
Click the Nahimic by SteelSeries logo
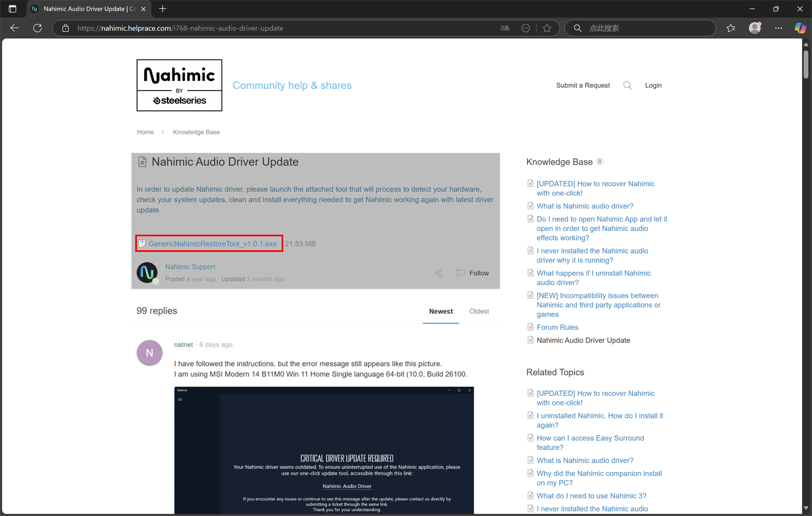coord(179,85)
